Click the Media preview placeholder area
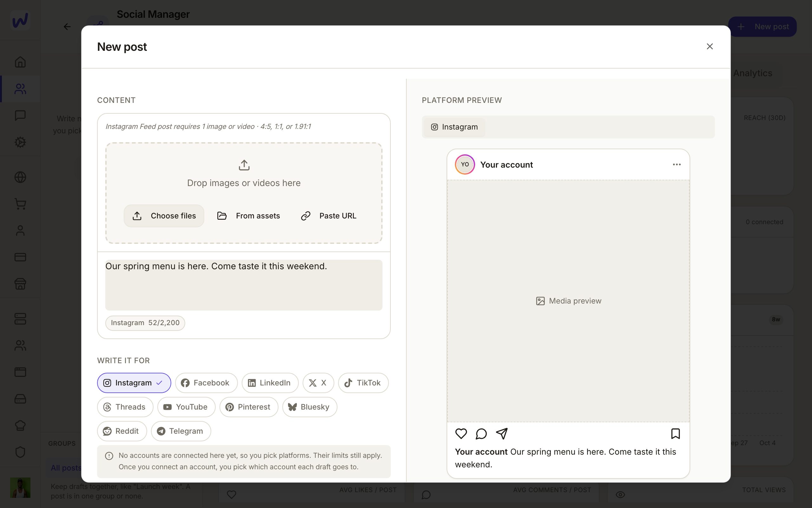This screenshot has height=508, width=812. pyautogui.click(x=568, y=301)
